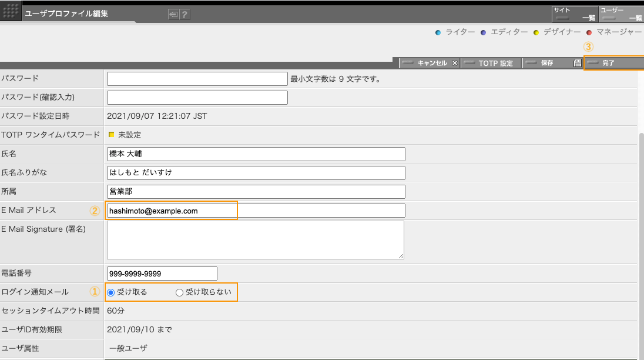Image resolution: width=644 pixels, height=360 pixels.
Task: Click the yellow デザイナー color dot
Action: (536, 32)
